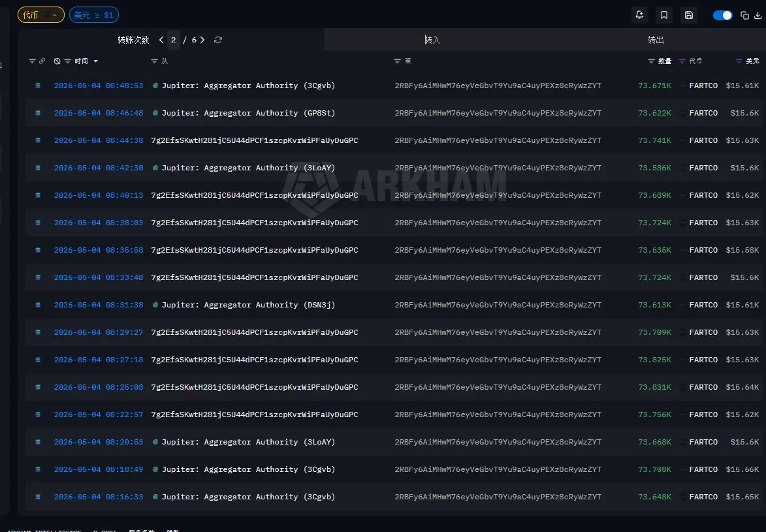Click Solana chain icon of 08:20:53 row
The height and width of the screenshot is (532, 766).
pos(38,442)
